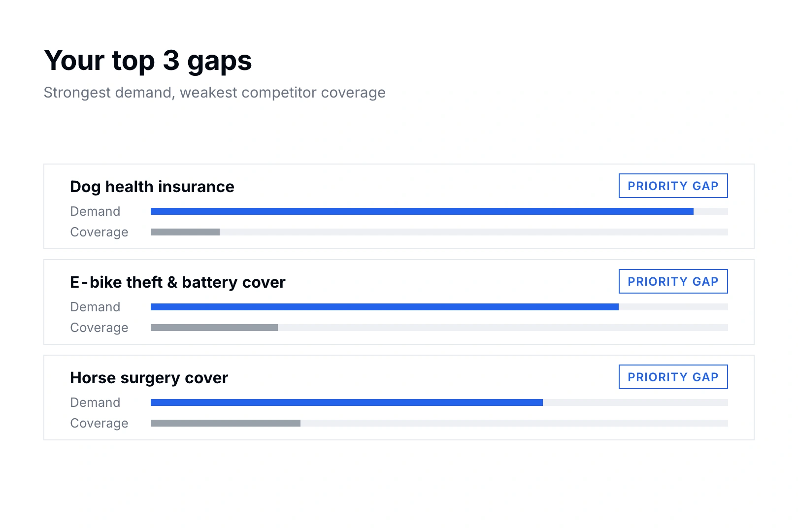Image resolution: width=798 pixels, height=532 pixels.
Task: Click the Dog health insurance demand bar
Action: [439, 211]
